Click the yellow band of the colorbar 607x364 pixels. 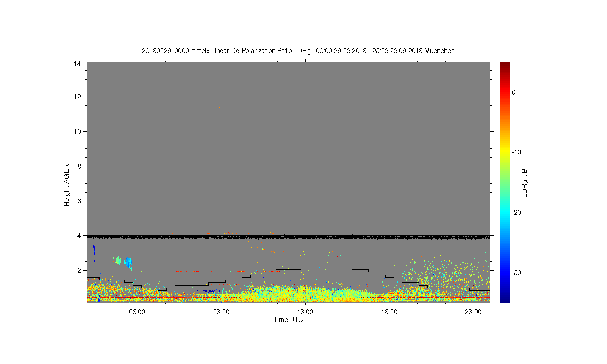click(505, 152)
